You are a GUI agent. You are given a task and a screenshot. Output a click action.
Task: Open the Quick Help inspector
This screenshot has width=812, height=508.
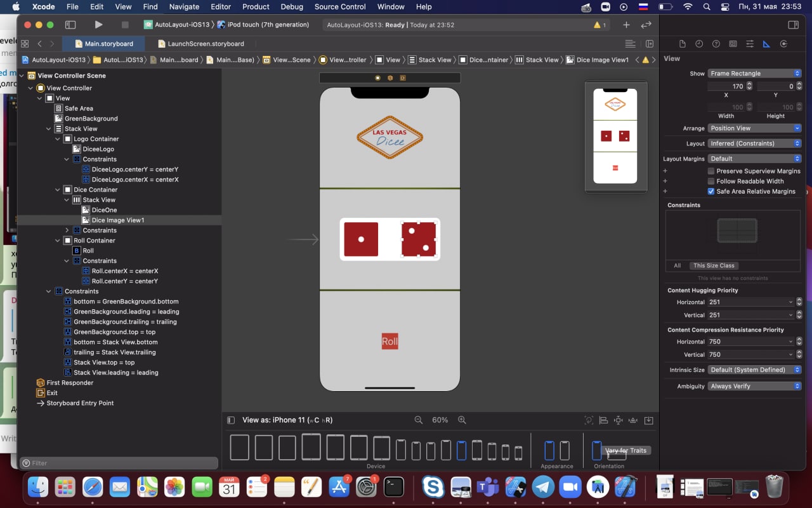pos(716,44)
